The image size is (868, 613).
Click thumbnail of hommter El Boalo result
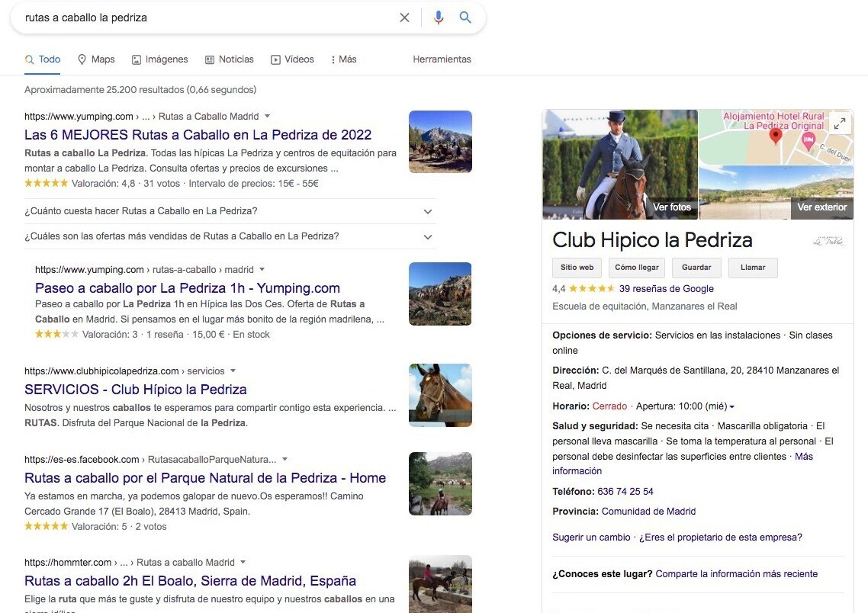pyautogui.click(x=440, y=584)
